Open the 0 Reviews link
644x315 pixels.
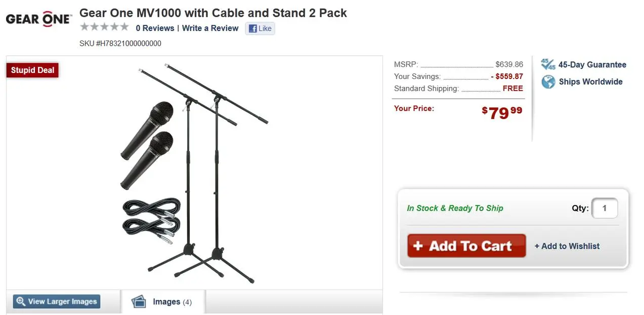click(x=155, y=28)
